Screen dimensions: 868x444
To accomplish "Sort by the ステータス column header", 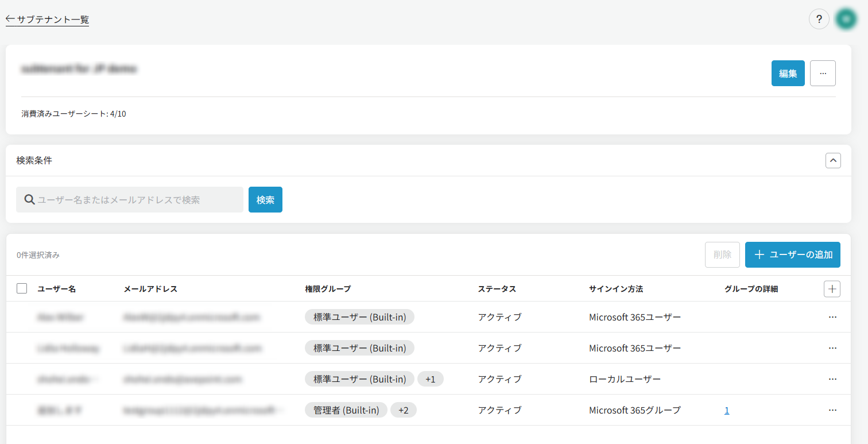I will [x=497, y=289].
